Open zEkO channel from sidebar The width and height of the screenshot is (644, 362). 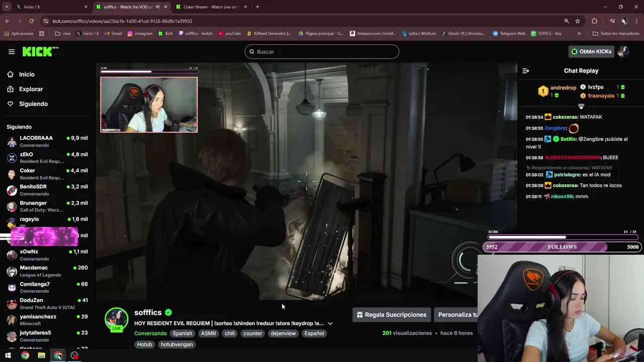pos(47,158)
